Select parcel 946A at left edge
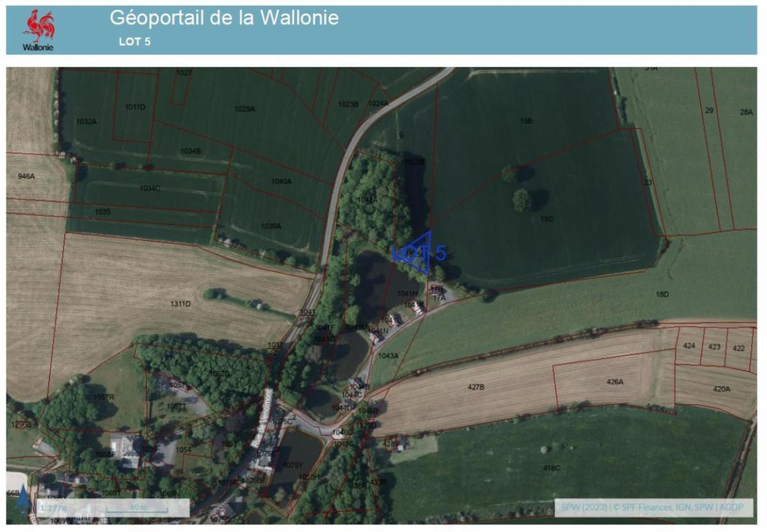The image size is (767, 532). 26,176
